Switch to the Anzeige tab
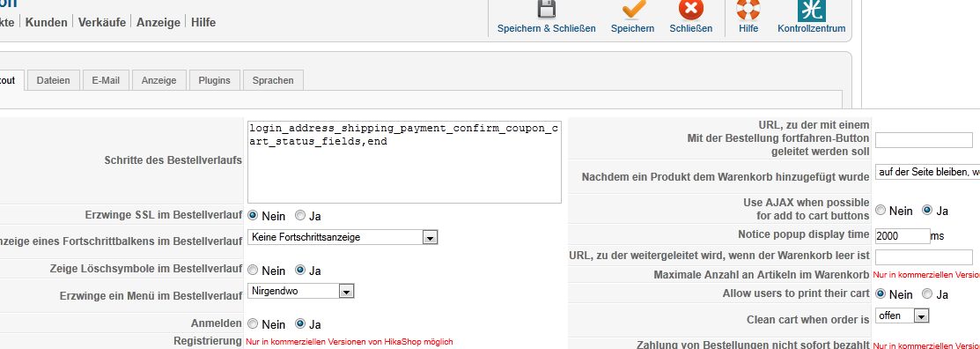This screenshot has width=980, height=349. [158, 80]
